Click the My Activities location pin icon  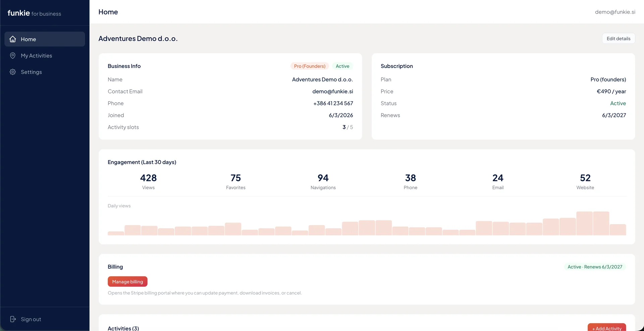click(13, 56)
